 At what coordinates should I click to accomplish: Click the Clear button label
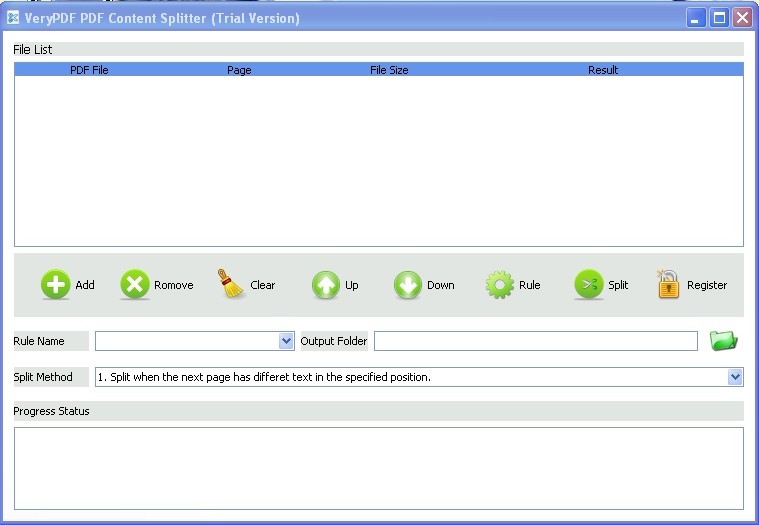[263, 285]
